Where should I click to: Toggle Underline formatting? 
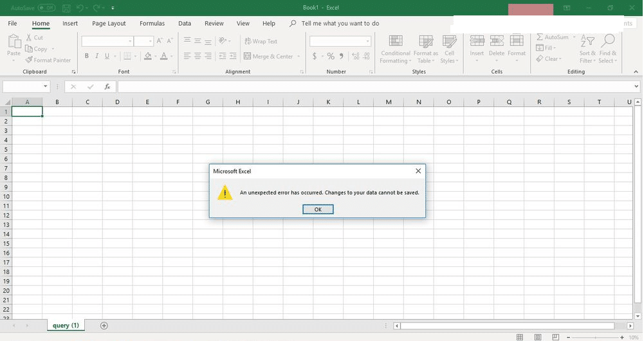tap(107, 56)
